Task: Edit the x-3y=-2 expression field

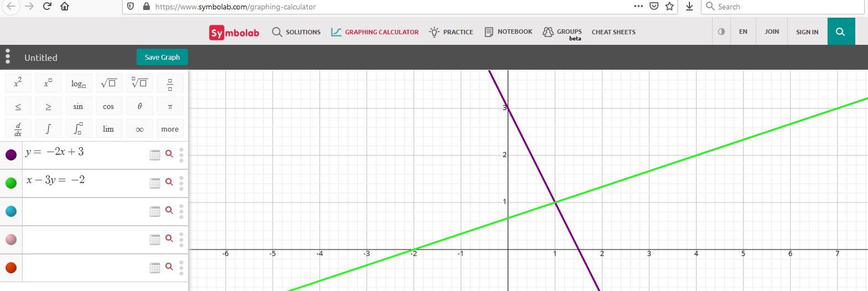Action: pos(86,183)
